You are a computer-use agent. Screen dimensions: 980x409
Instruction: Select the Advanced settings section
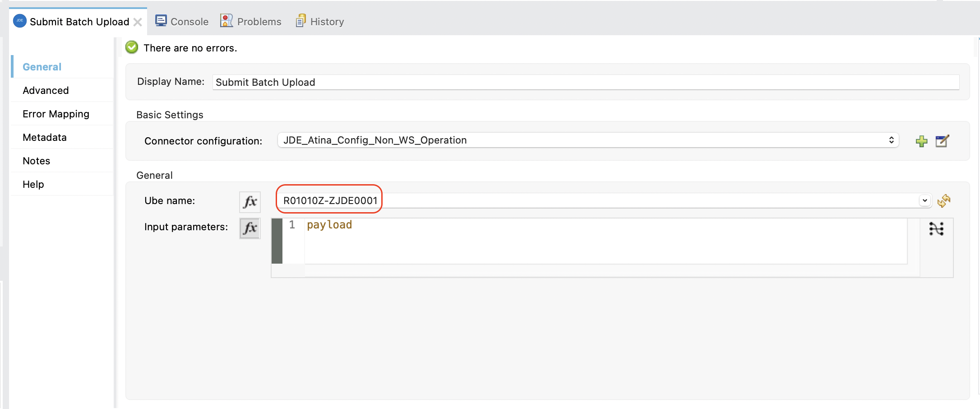[x=46, y=90]
